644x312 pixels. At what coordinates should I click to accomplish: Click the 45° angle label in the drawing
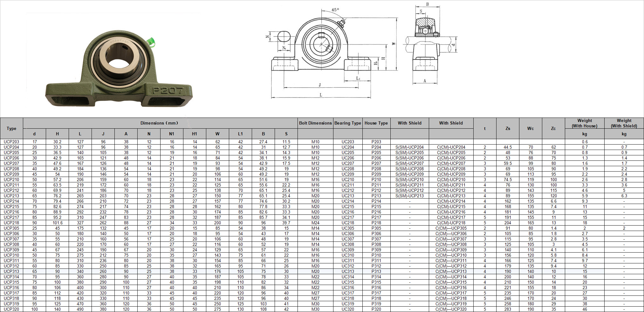[335, 10]
